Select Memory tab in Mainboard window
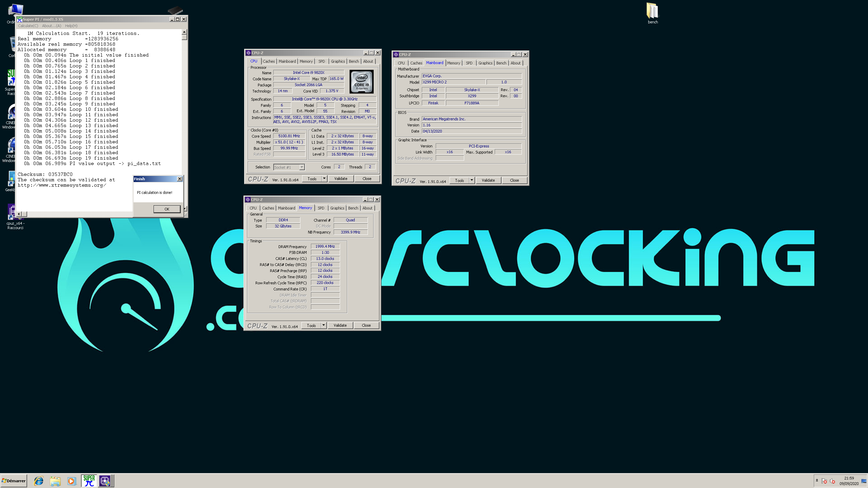 click(453, 63)
